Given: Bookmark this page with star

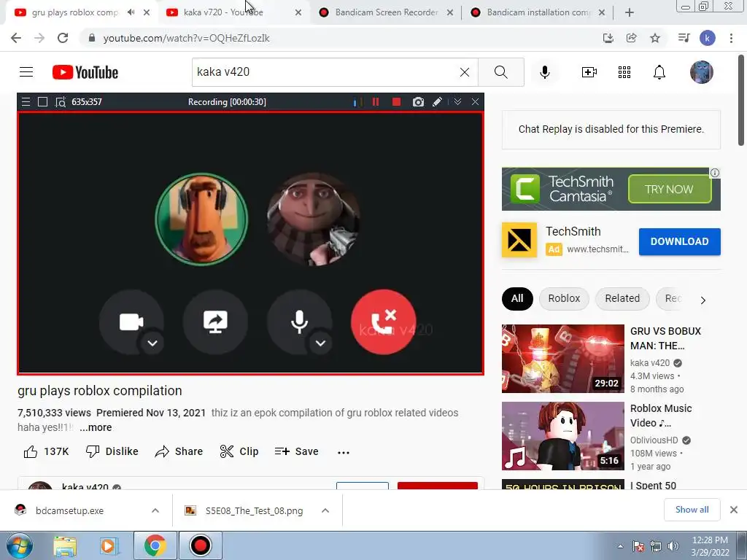Looking at the screenshot, I should click(655, 38).
